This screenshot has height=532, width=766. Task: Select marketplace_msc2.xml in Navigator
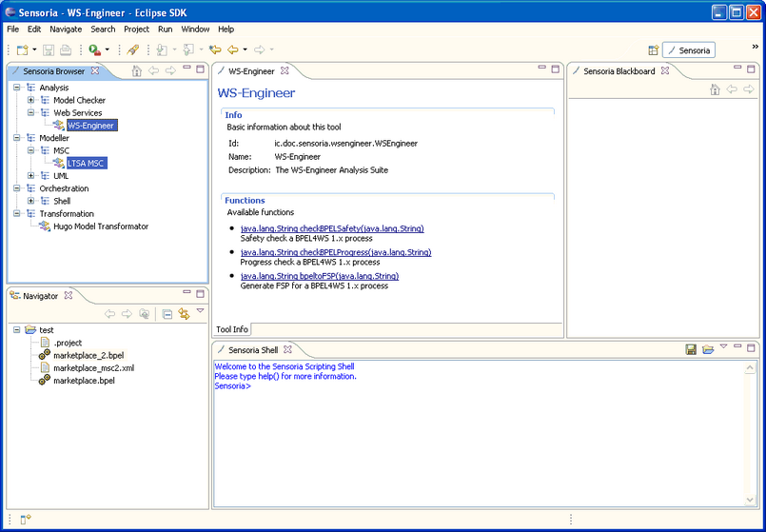[x=94, y=368]
